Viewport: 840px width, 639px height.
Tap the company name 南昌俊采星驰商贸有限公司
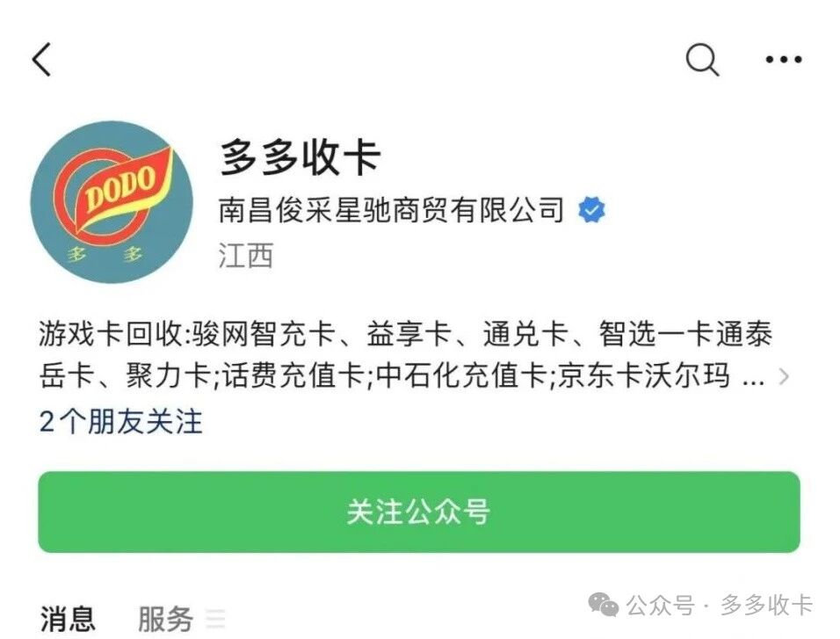tap(391, 209)
